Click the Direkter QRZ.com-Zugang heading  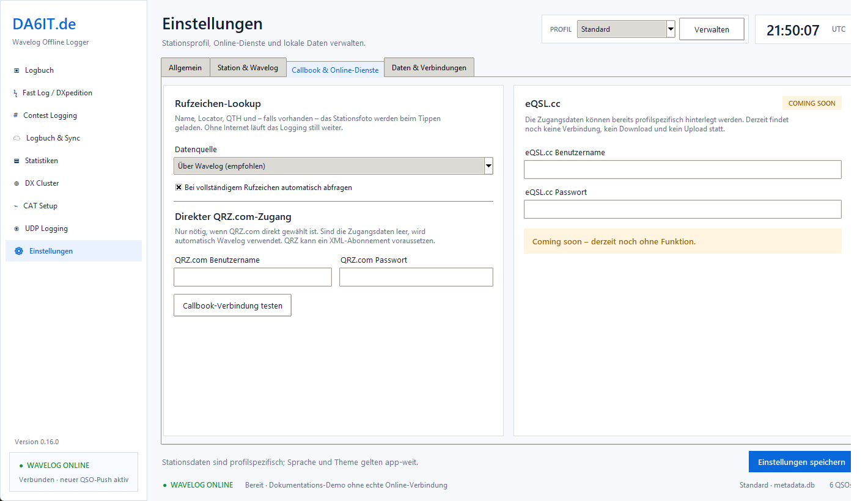coord(233,216)
